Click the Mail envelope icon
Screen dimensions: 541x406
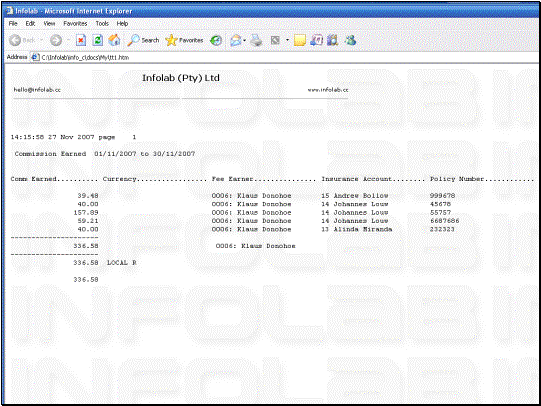click(x=236, y=40)
